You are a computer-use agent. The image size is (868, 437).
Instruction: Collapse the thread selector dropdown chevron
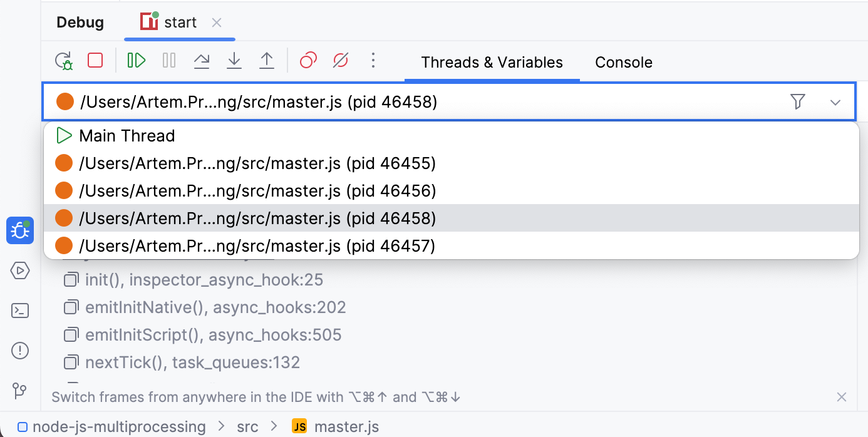coord(835,101)
